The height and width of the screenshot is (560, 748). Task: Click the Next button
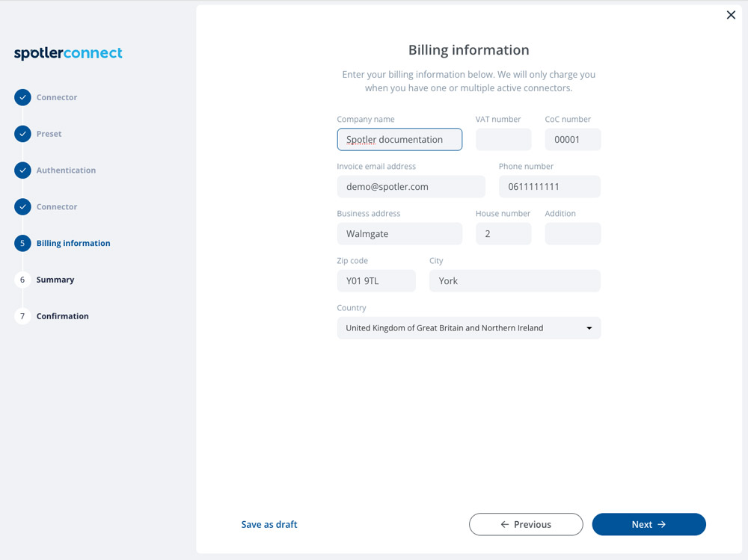(x=649, y=524)
